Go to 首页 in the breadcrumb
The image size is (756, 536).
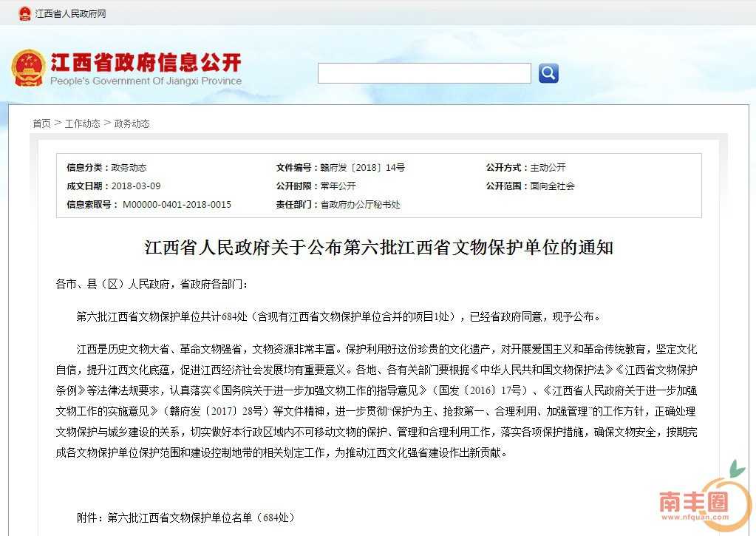[x=41, y=123]
